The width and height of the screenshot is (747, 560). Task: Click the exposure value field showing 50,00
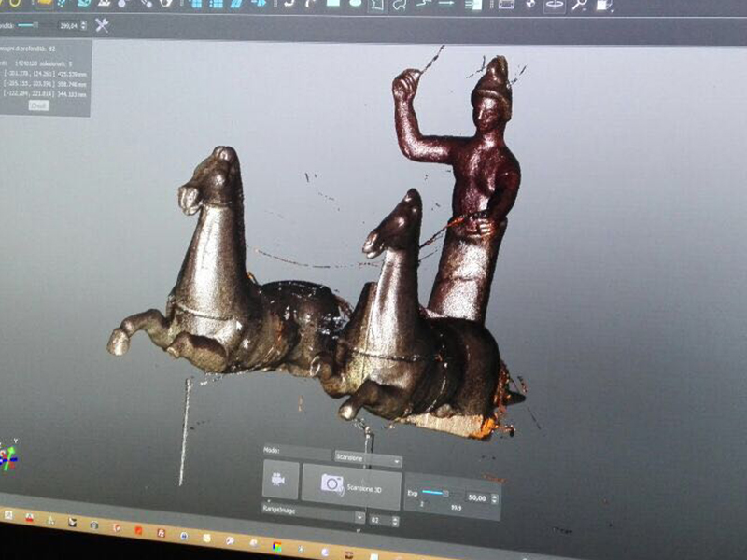477,498
